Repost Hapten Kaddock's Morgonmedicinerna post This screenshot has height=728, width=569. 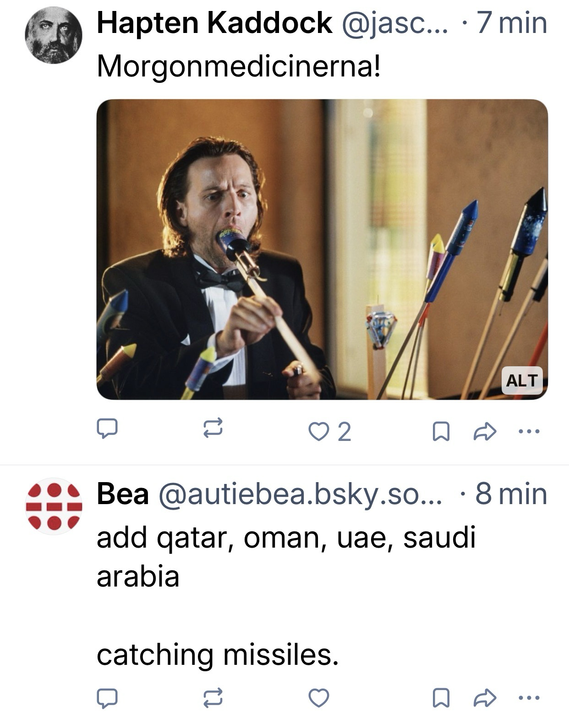pyautogui.click(x=213, y=429)
